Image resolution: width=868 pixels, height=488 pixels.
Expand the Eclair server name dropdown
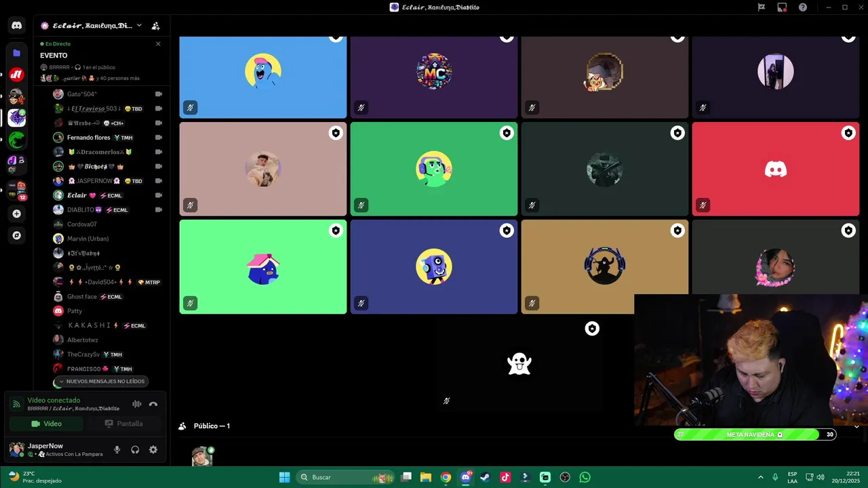coord(139,26)
